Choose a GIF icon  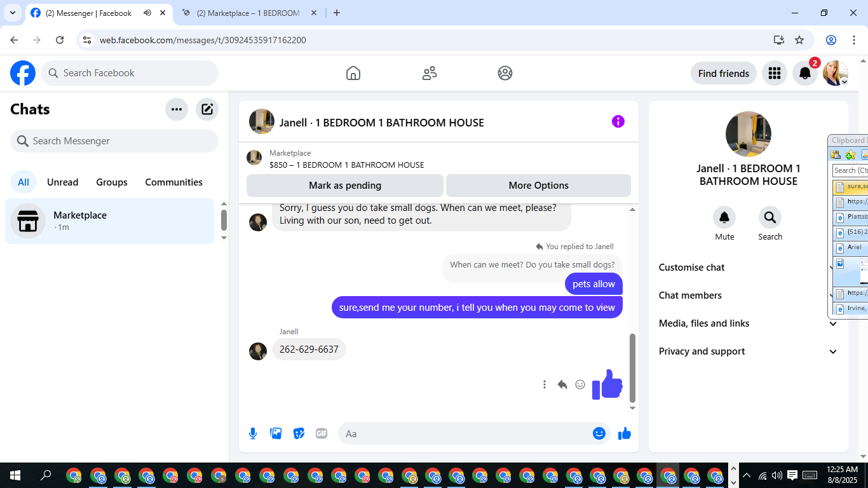pos(322,433)
